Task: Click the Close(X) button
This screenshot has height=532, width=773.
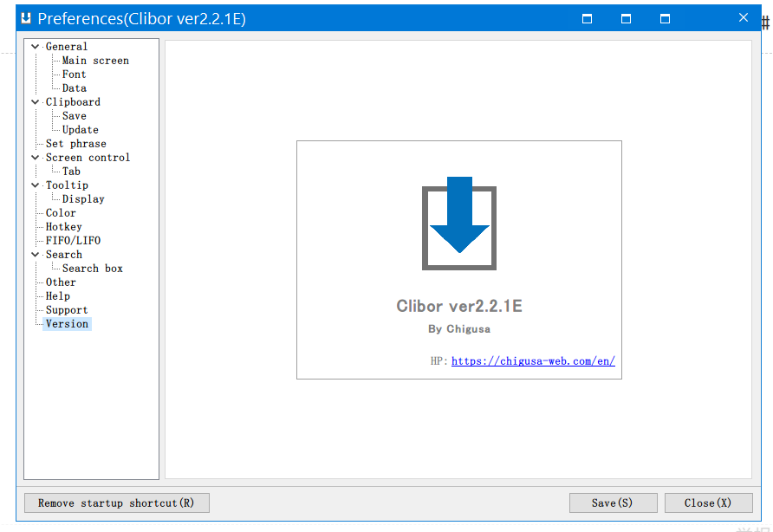Action: point(708,503)
